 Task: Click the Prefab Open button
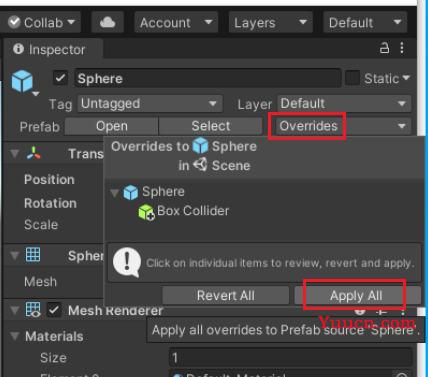coord(112,126)
